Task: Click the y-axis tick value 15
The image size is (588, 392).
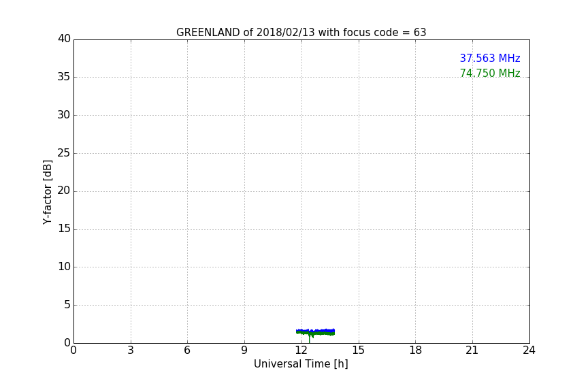Action: [x=64, y=229]
